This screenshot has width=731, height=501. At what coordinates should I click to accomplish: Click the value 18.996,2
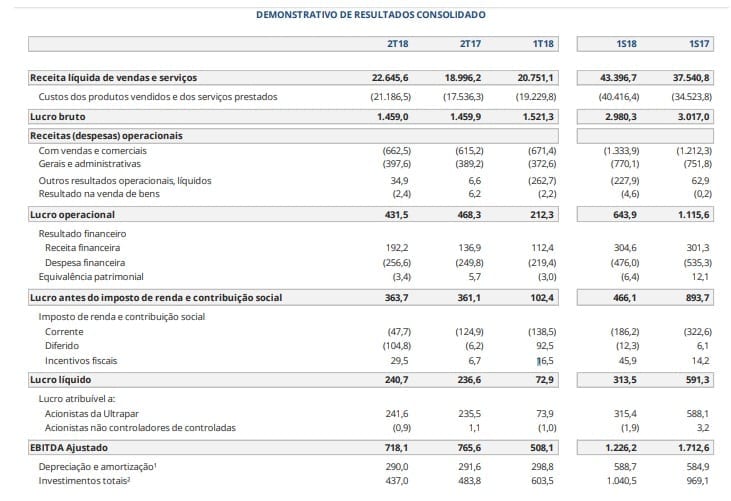(462, 78)
